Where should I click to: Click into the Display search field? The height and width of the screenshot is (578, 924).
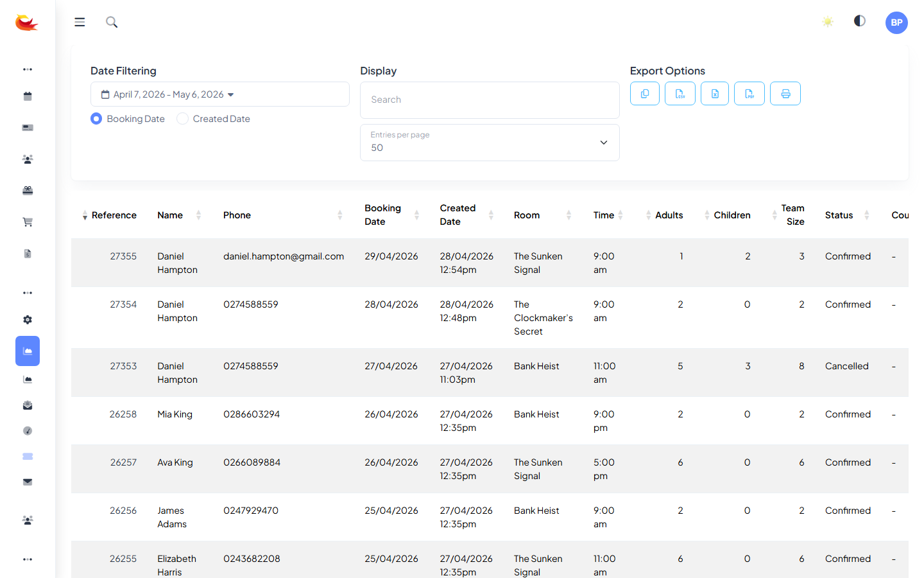(490, 100)
